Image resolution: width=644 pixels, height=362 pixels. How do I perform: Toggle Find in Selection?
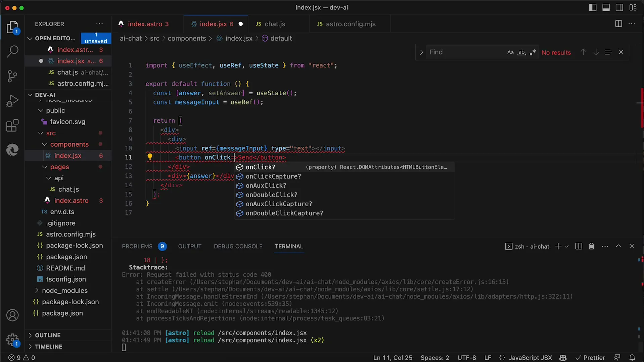[608, 52]
